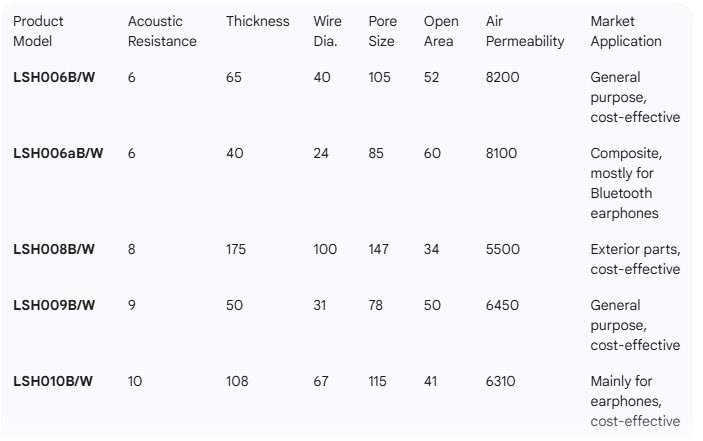703x441 pixels.
Task: Click the Product Model column header
Action: [x=38, y=31]
